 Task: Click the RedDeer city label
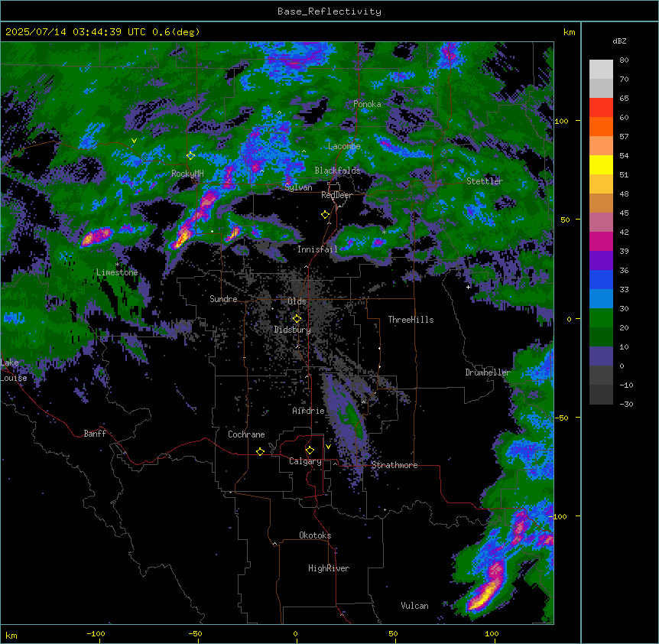(x=336, y=195)
